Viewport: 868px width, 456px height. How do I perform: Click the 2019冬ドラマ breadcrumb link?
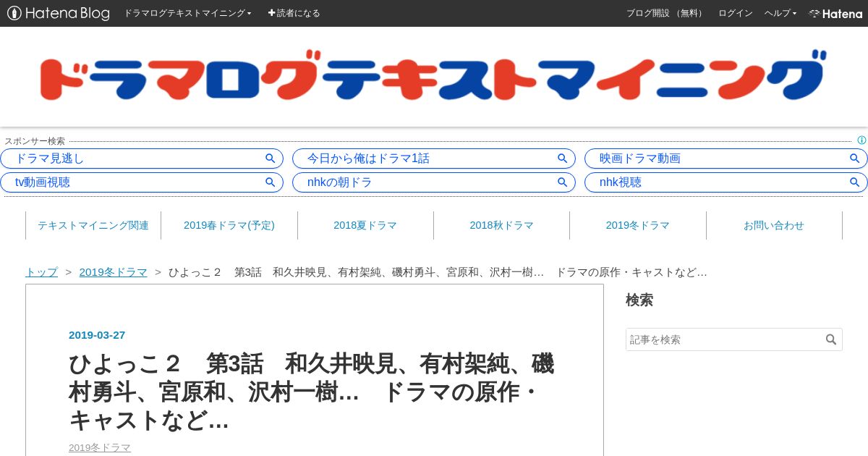tap(113, 272)
